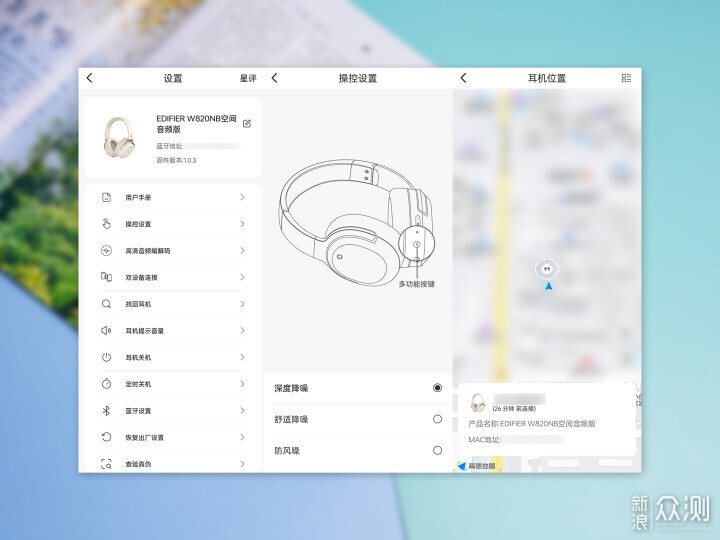Click the 查验真伪 row chevron
The image size is (720, 540).
tap(242, 464)
